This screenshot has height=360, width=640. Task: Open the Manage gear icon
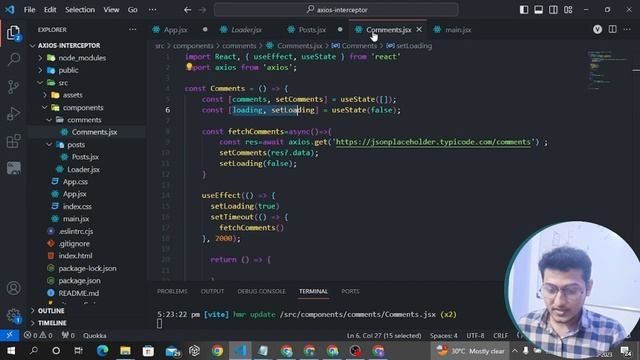13,315
